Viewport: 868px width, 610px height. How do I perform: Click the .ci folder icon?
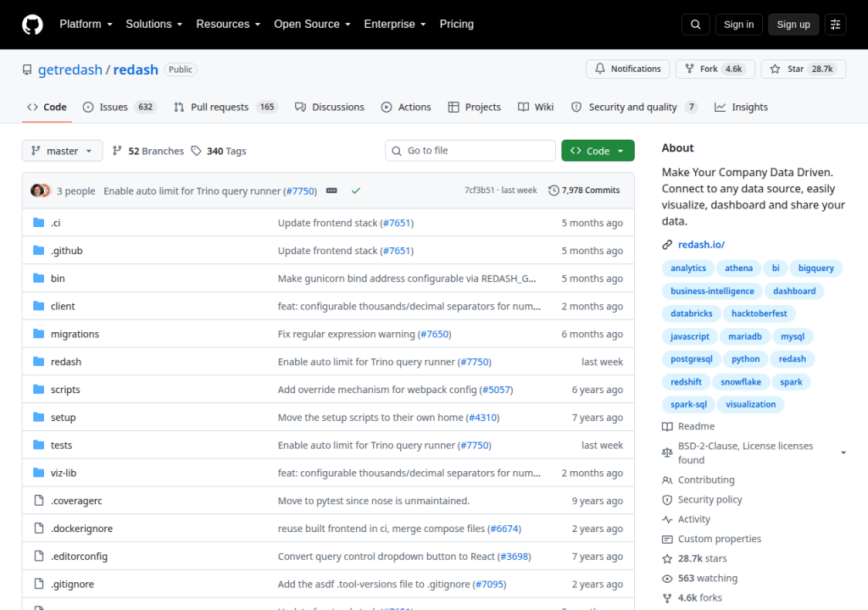[39, 223]
